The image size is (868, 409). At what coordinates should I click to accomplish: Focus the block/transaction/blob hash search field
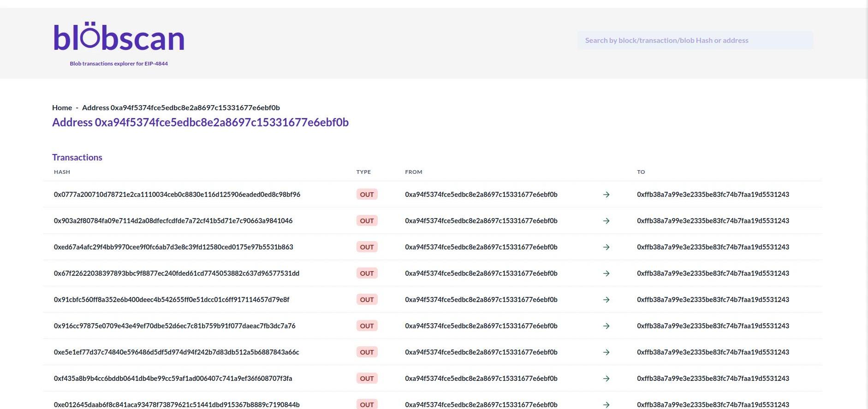[695, 41]
